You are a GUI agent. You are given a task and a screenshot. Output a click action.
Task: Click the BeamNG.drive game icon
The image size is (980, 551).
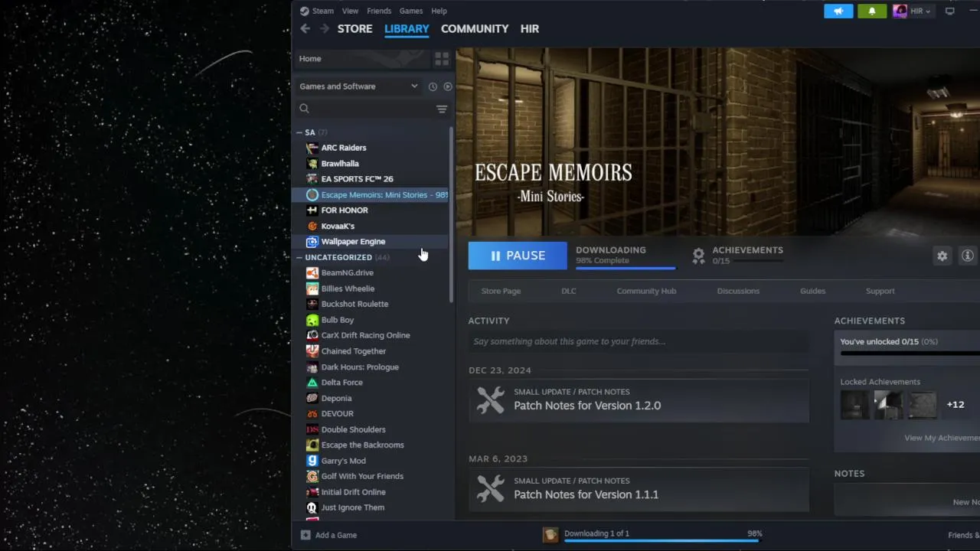point(312,272)
